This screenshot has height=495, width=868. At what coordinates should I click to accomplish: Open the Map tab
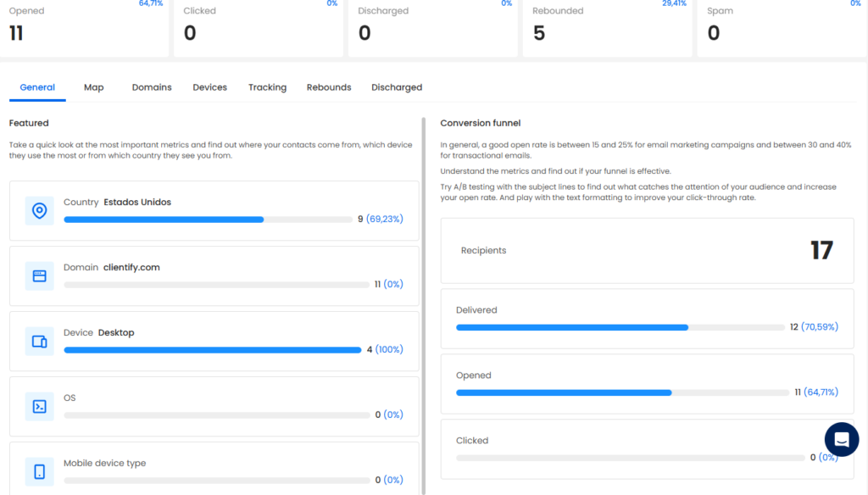click(x=94, y=87)
